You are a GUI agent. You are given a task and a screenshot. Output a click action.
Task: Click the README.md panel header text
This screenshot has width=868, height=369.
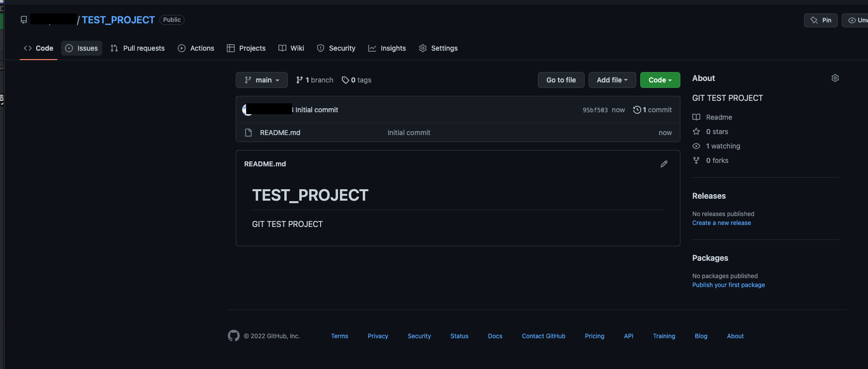pos(265,164)
